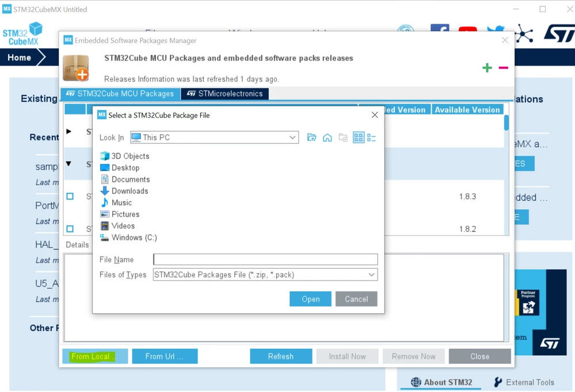
Task: Open the Documents folder
Action: click(x=125, y=180)
